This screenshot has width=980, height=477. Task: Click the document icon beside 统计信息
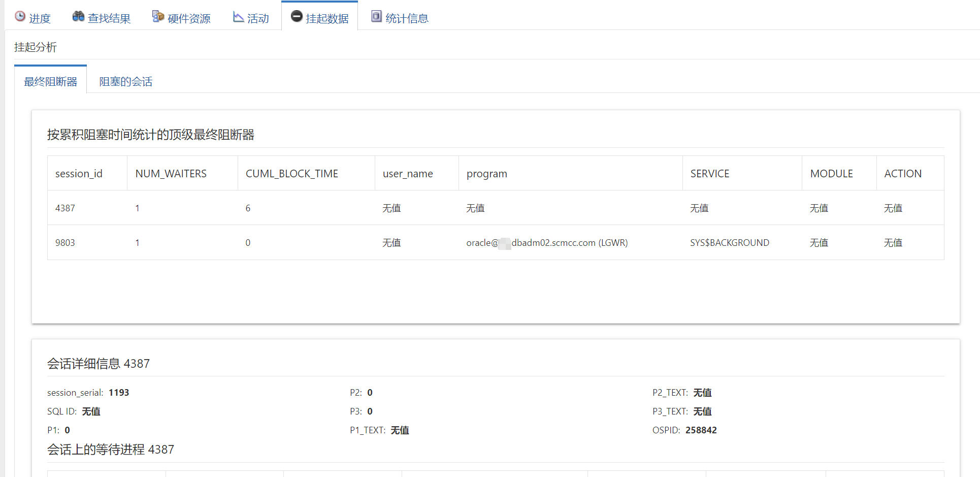tap(376, 16)
